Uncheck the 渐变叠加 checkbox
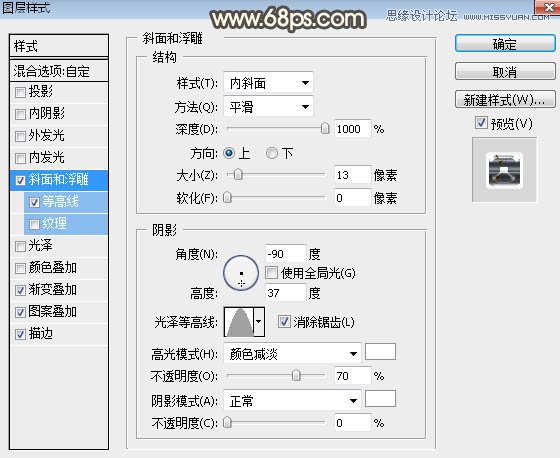 20,290
